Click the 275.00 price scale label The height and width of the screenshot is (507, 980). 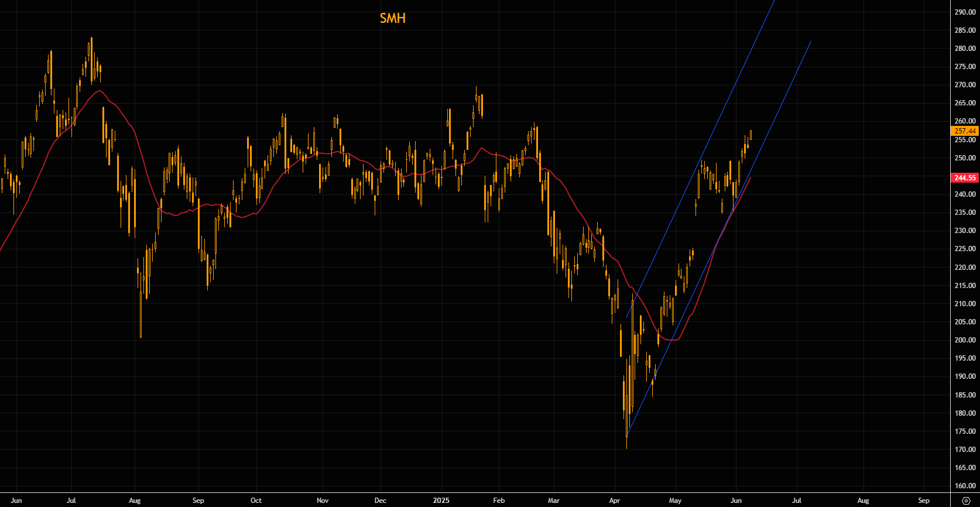965,67
